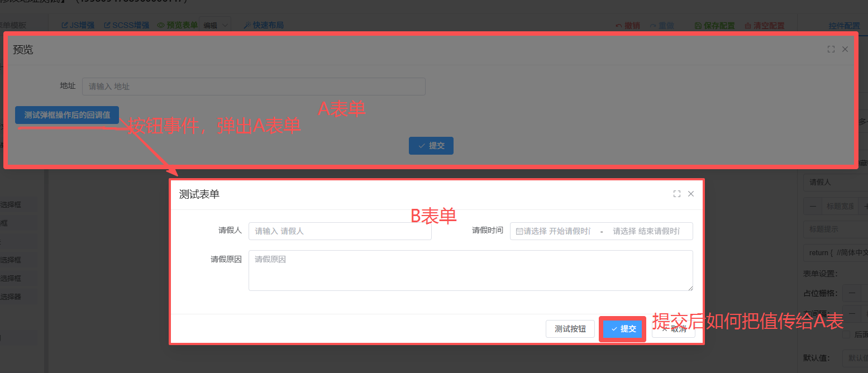This screenshot has width=868, height=373.
Task: Open the 快速布局 tool
Action: click(x=264, y=25)
